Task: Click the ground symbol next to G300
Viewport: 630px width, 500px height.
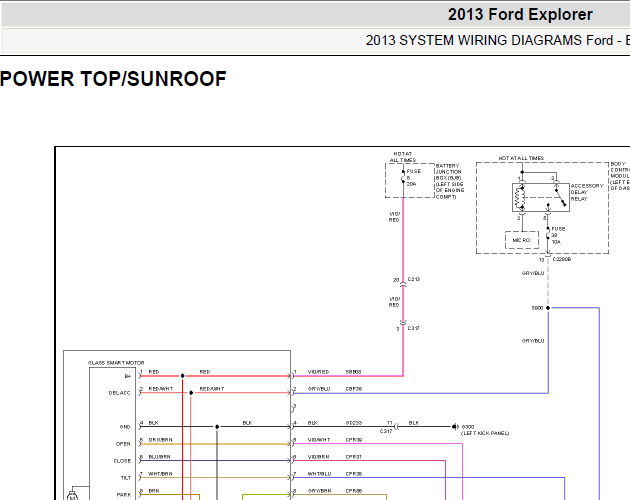Action: tap(455, 427)
